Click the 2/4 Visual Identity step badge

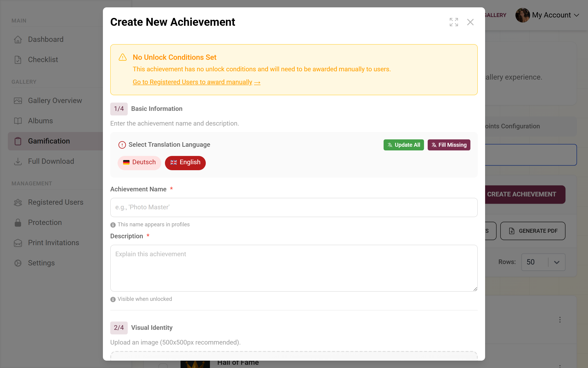[x=119, y=328]
